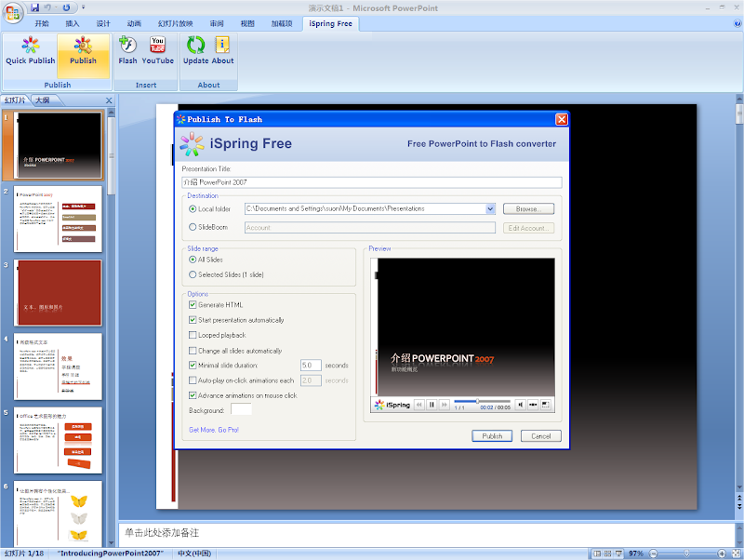This screenshot has width=744, height=560.
Task: Switch to Normal view in status bar
Action: (x=597, y=553)
